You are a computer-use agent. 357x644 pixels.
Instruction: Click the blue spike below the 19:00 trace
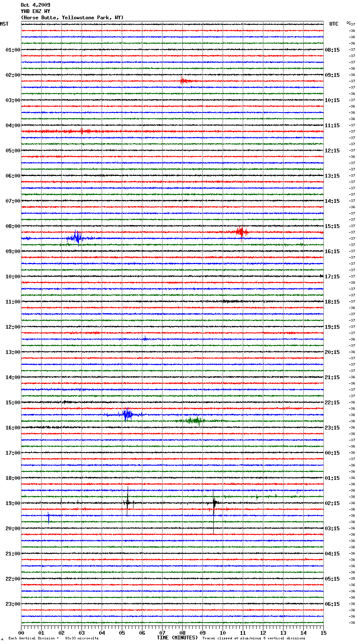click(x=49, y=517)
